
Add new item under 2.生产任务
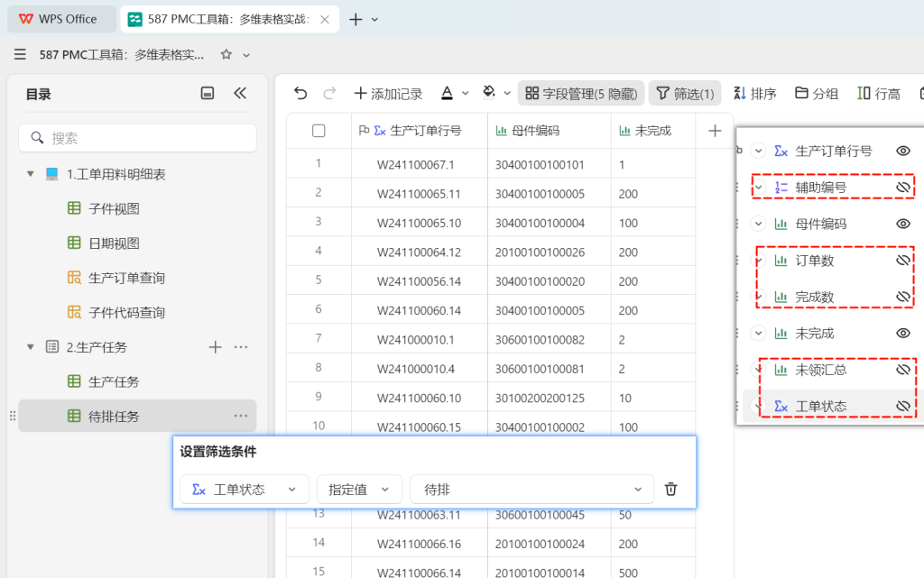point(215,347)
